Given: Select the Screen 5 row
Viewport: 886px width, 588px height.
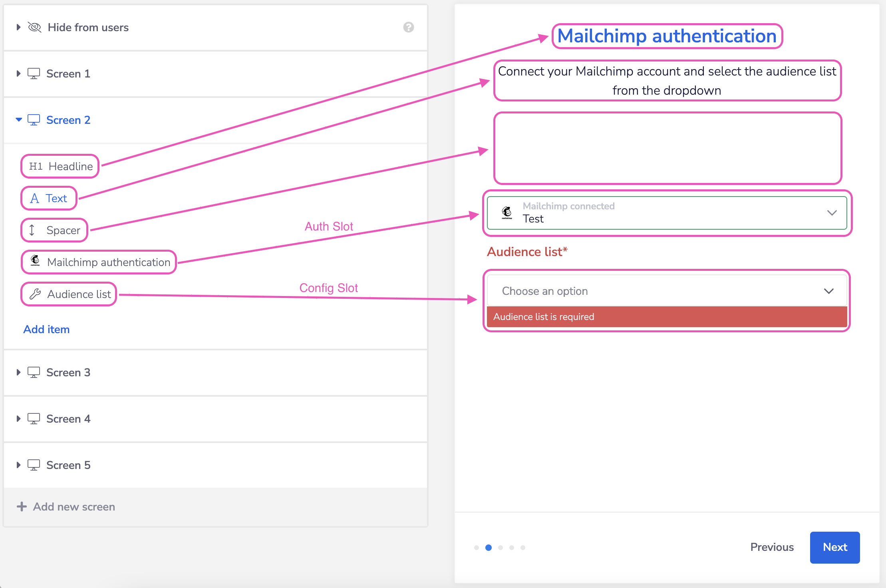Looking at the screenshot, I should tap(68, 465).
